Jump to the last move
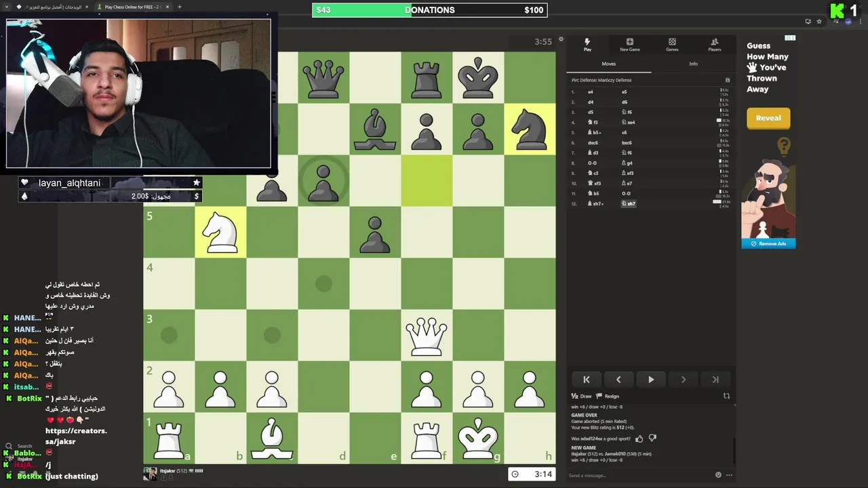Viewport: 868px width, 488px height. pyautogui.click(x=715, y=380)
